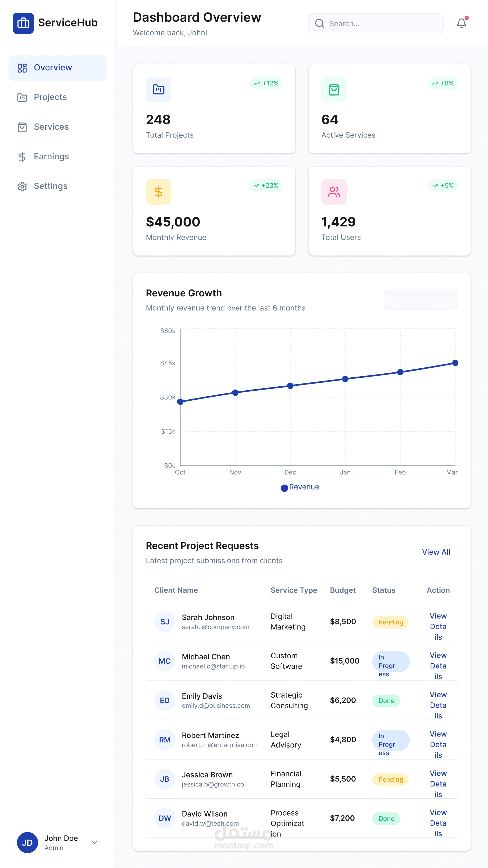Expand the John Doe account chevron
Image resolution: width=488 pixels, height=868 pixels.
click(94, 842)
